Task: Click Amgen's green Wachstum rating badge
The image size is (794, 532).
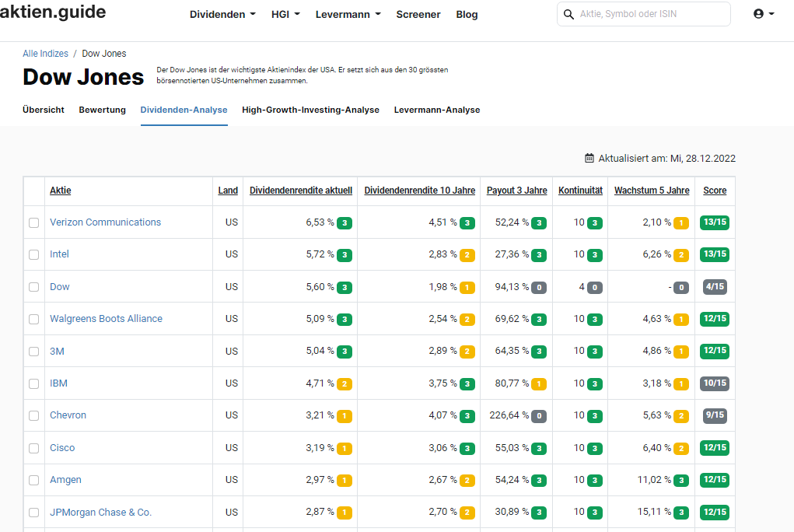Action: (681, 481)
